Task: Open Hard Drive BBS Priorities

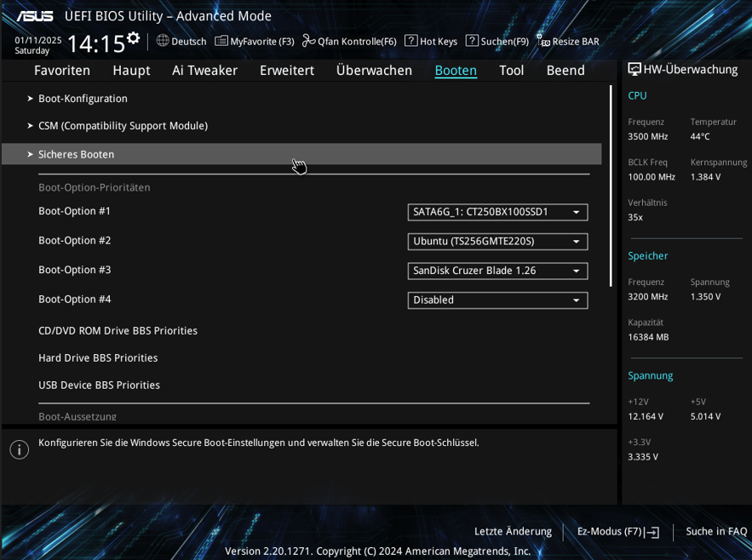Action: click(x=98, y=358)
